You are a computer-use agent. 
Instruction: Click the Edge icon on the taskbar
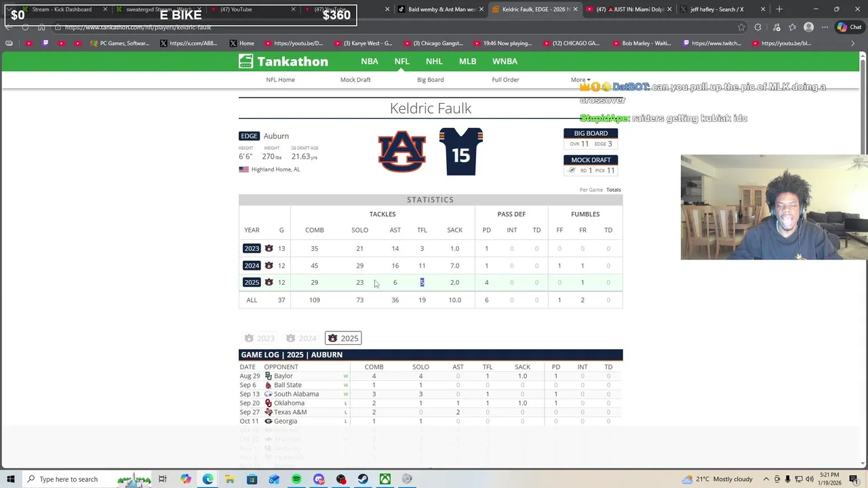208,479
